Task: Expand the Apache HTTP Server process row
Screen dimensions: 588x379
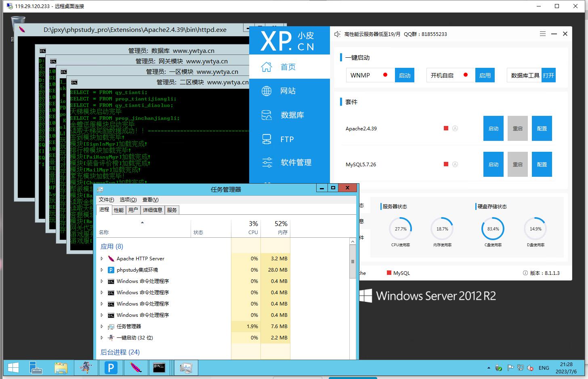Action: 102,258
